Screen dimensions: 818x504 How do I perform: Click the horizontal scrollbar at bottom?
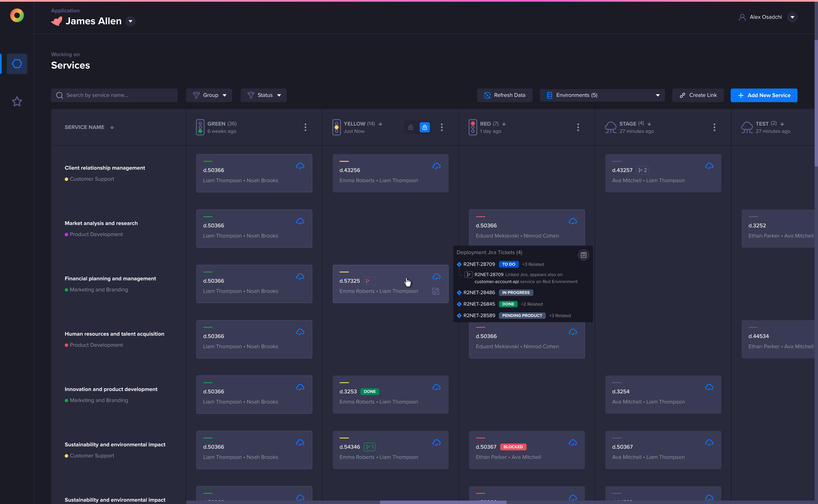tap(443, 502)
